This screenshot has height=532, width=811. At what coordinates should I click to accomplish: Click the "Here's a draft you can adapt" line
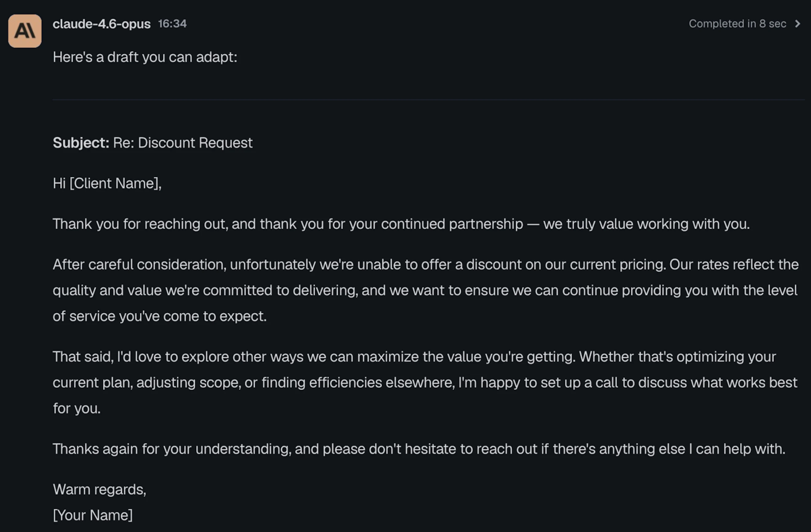(x=145, y=57)
